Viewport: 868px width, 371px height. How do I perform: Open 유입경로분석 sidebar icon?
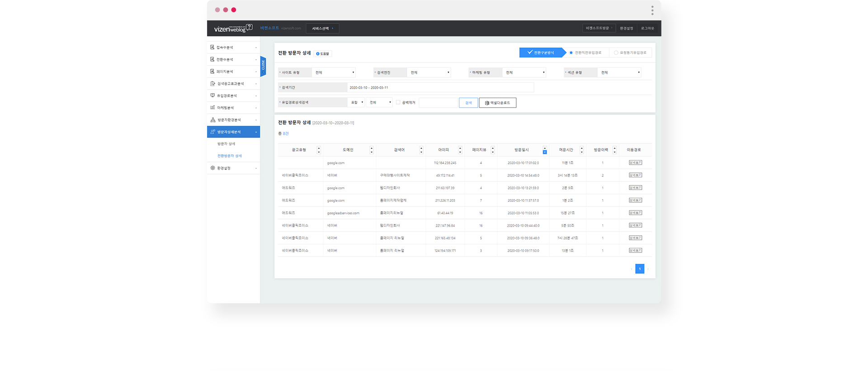pyautogui.click(x=212, y=95)
